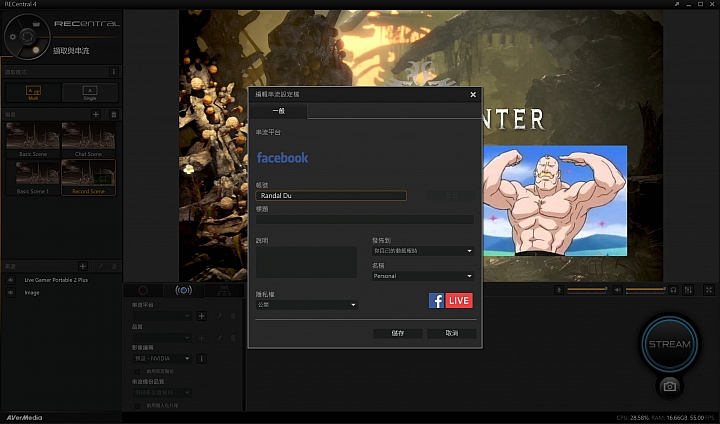Image resolution: width=720 pixels, height=424 pixels.
Task: Open the audio mixer icon
Action: [x=688, y=290]
